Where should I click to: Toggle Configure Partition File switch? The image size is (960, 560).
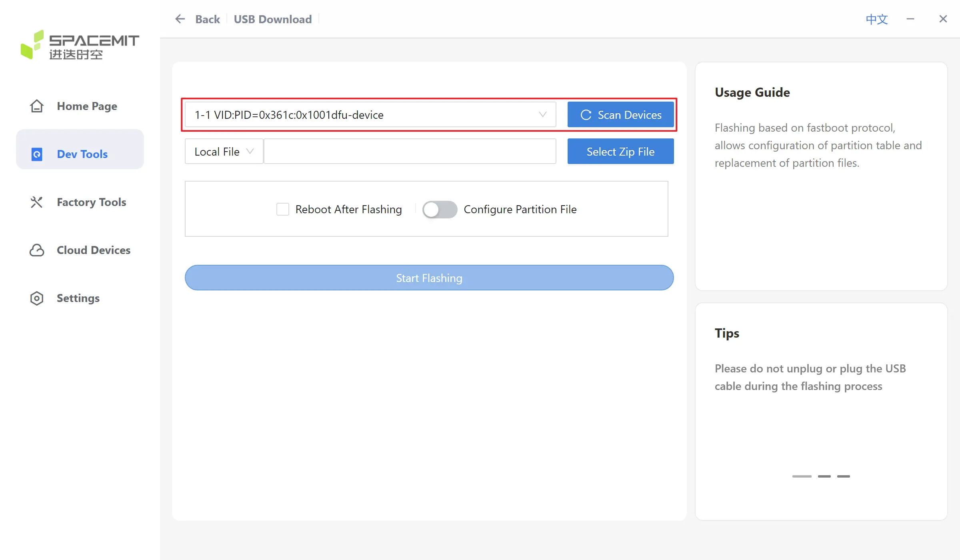click(440, 209)
